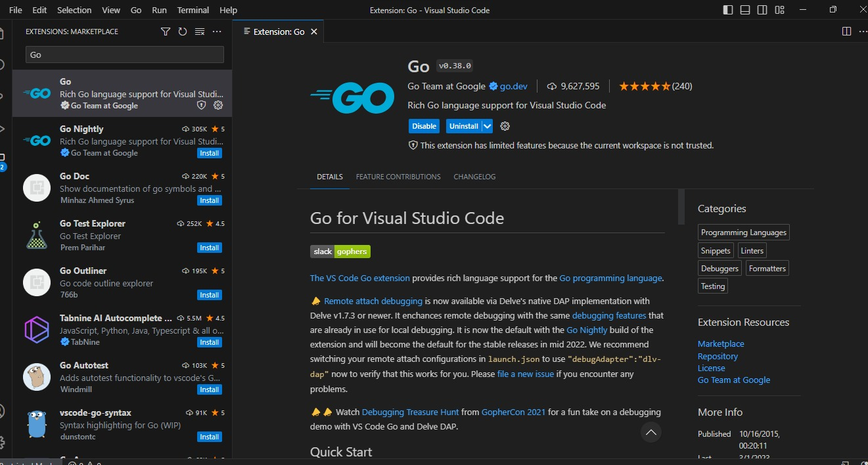Image resolution: width=868 pixels, height=465 pixels.
Task: Open the File menu
Action: click(16, 10)
